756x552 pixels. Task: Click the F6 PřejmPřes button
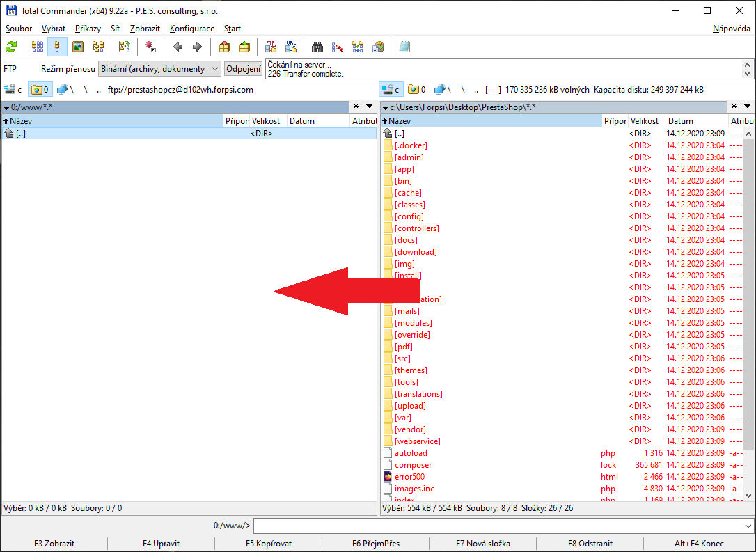tap(376, 544)
